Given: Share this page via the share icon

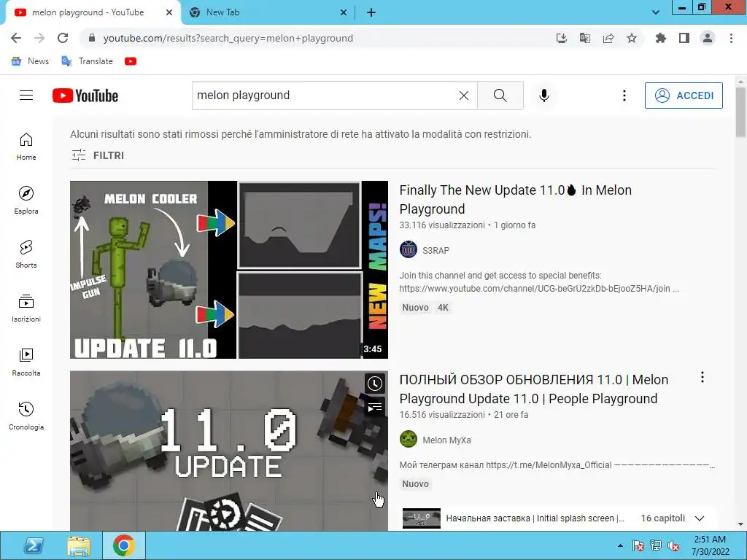Looking at the screenshot, I should click(x=608, y=38).
